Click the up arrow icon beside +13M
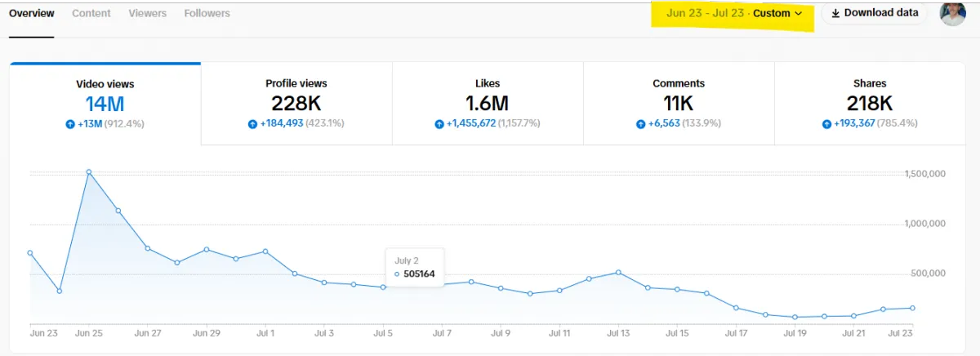Viewport: 980px width, 356px height. tap(70, 124)
